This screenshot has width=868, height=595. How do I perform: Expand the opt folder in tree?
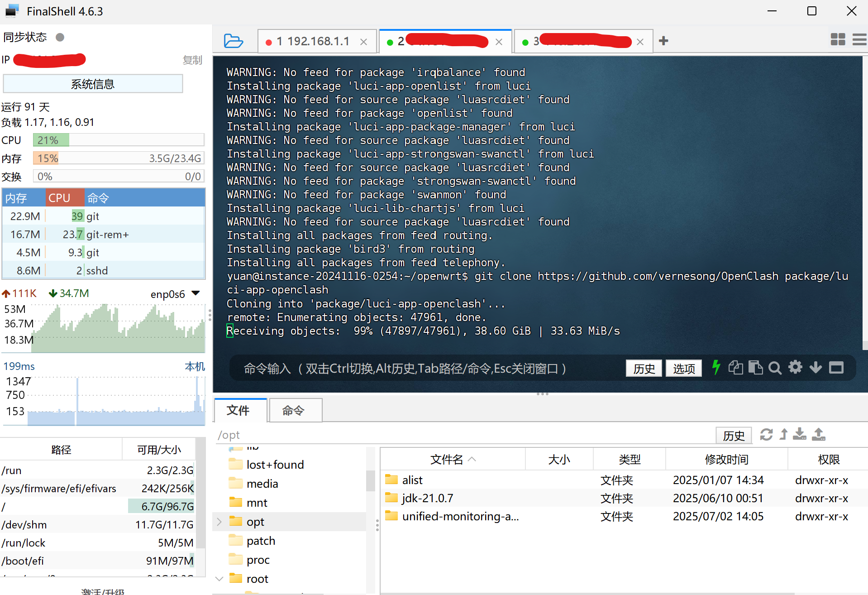point(219,522)
